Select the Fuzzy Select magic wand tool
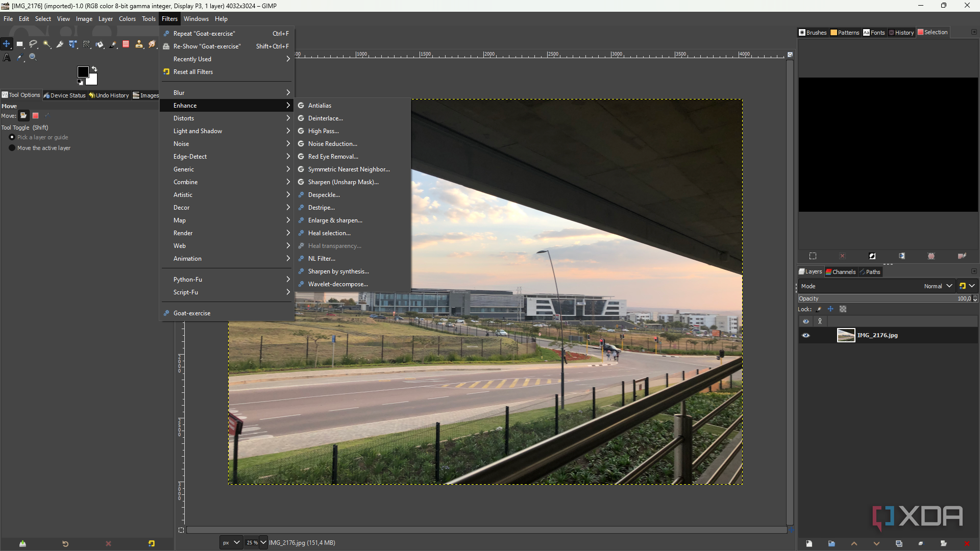This screenshot has width=980, height=551. 46,44
